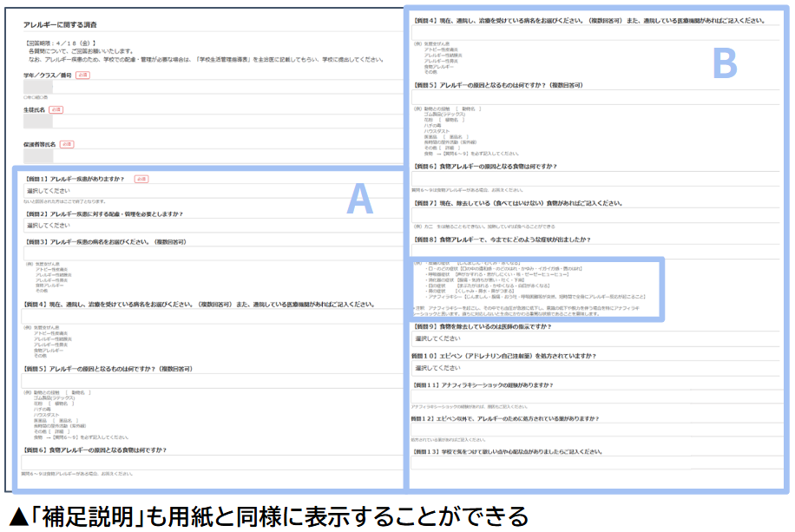Open the 質問9 医師の指示 dropdown

(595, 338)
